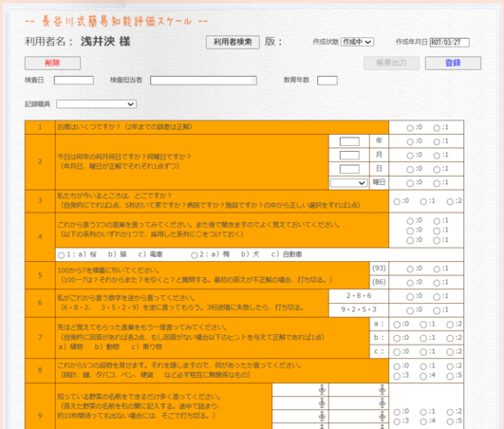Image resolution: width=504 pixels, height=429 pixels.
Task: Select score 0 for question 1 age
Action: (410, 128)
